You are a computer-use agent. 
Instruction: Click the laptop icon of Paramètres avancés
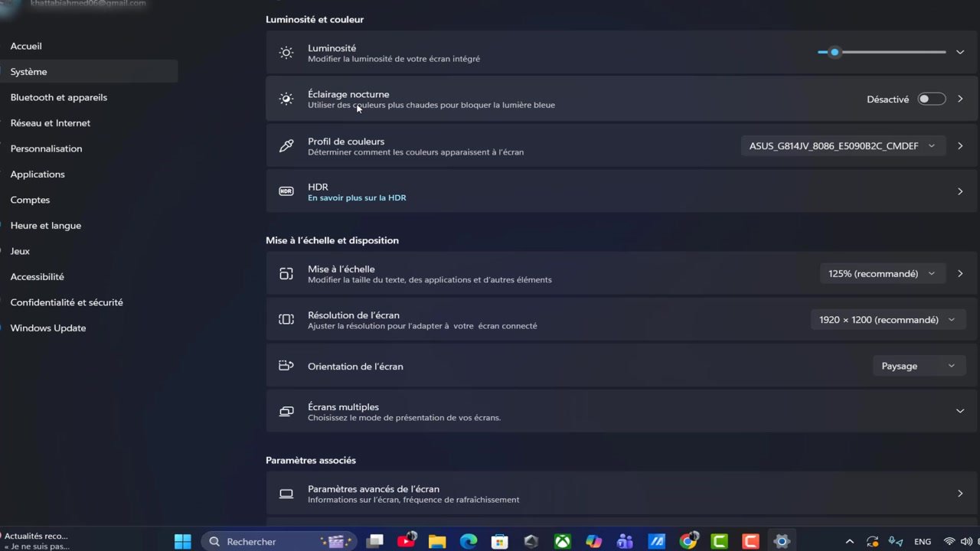286,494
